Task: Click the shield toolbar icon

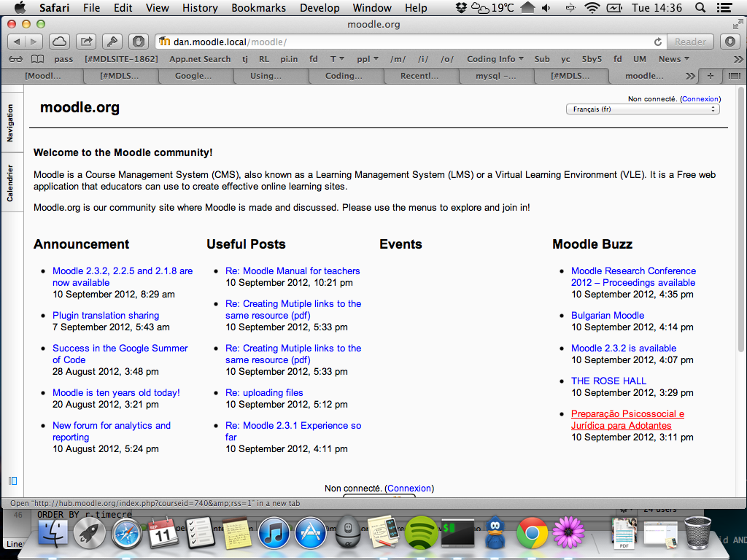Action: 139,42
